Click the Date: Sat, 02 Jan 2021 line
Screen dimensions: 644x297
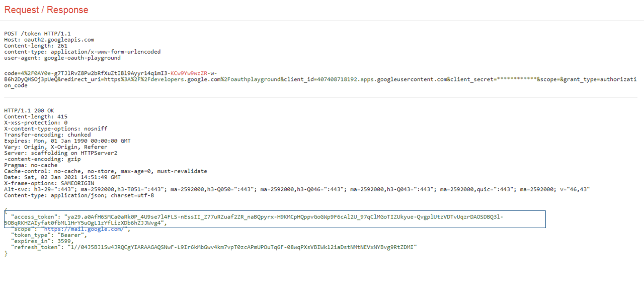click(62, 177)
